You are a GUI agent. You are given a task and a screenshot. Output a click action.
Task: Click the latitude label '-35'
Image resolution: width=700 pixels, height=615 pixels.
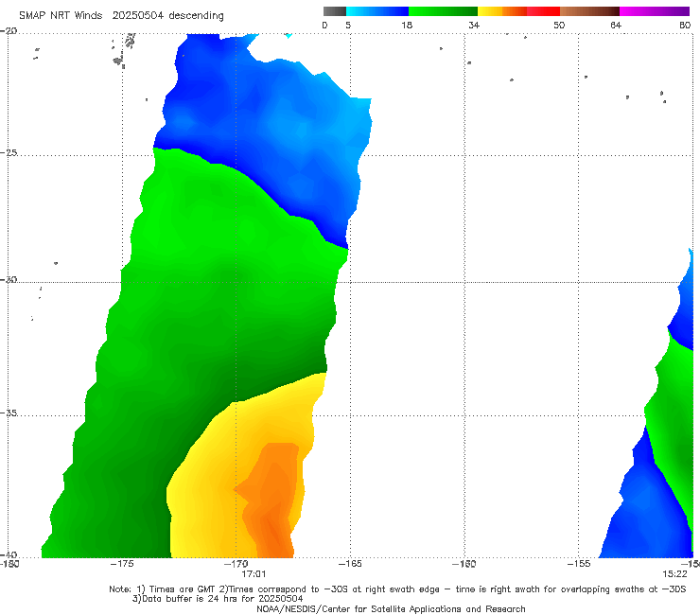(x=9, y=413)
